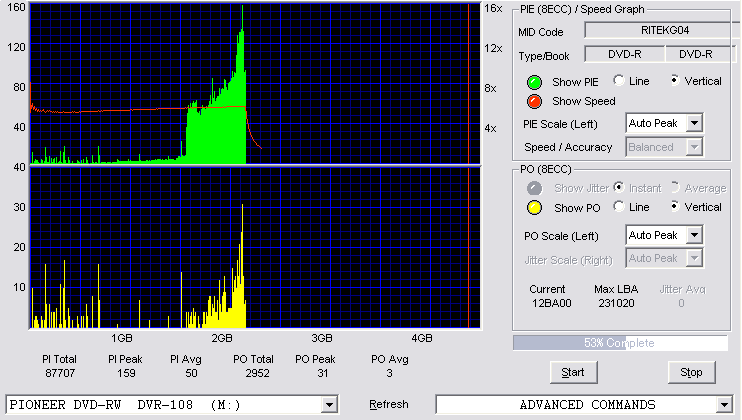
Task: Click the PI Peak value 159
Action: pyautogui.click(x=126, y=373)
